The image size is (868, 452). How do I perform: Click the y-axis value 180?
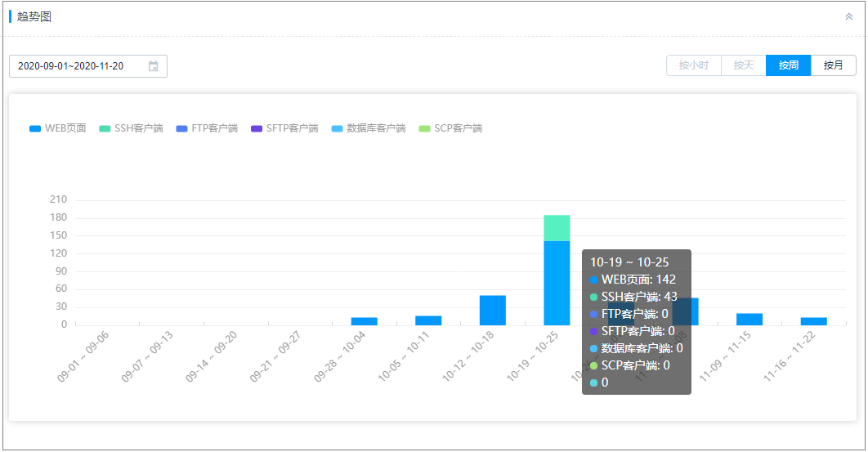[58, 217]
